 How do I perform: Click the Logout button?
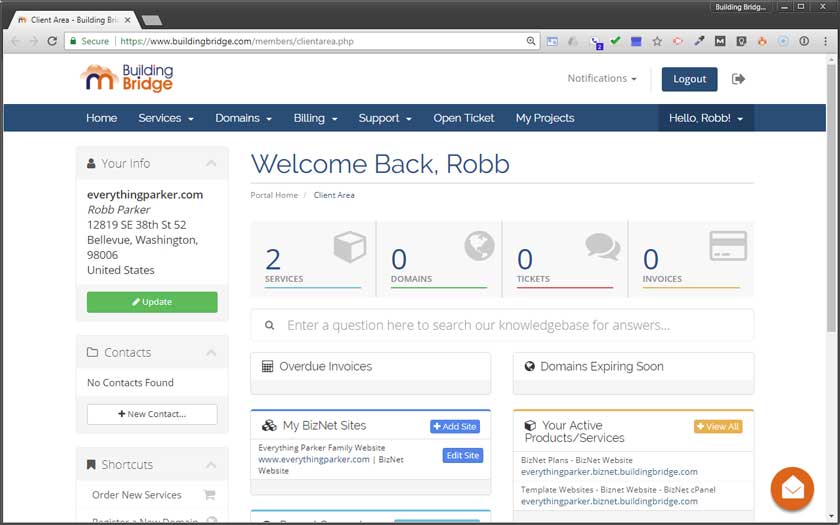[x=689, y=79]
